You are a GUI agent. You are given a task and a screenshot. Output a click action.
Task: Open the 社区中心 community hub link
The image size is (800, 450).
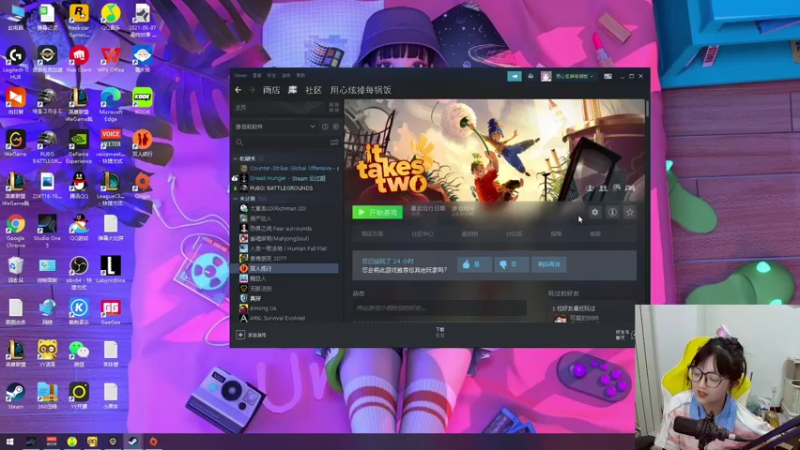(x=422, y=234)
